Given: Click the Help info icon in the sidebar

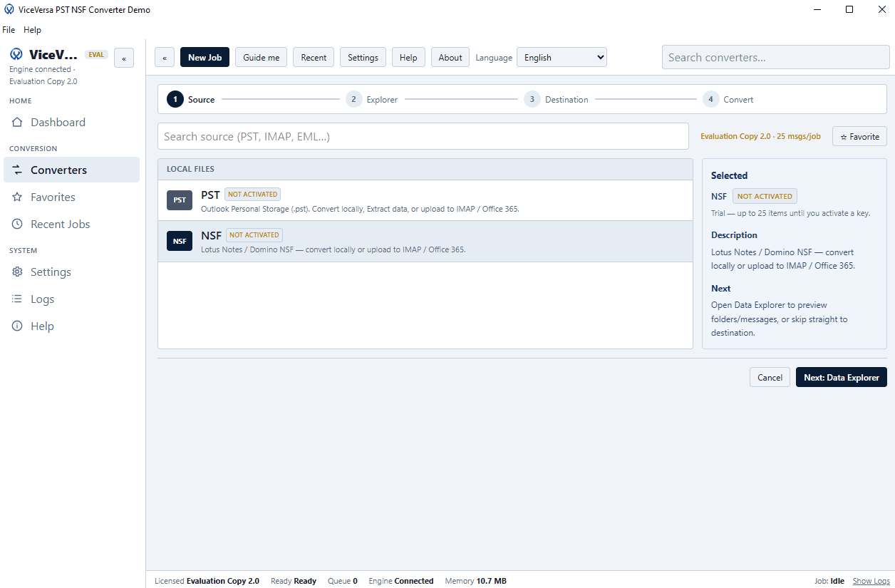Looking at the screenshot, I should coord(18,326).
